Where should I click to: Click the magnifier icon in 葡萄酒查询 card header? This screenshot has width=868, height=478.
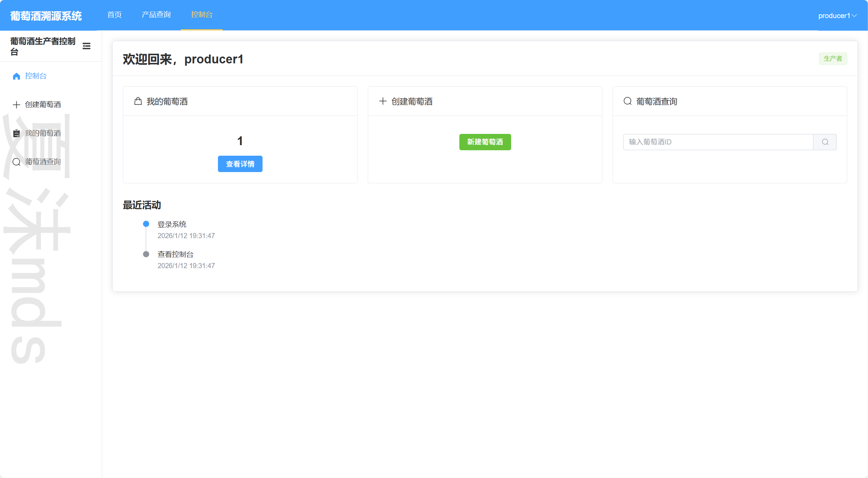(628, 101)
